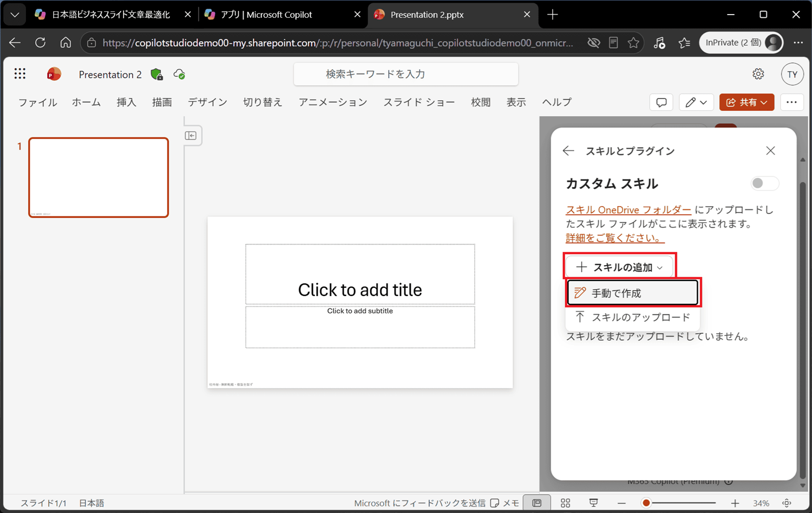Click the PowerPoint logo icon
The height and width of the screenshot is (513, 812).
[x=54, y=74]
